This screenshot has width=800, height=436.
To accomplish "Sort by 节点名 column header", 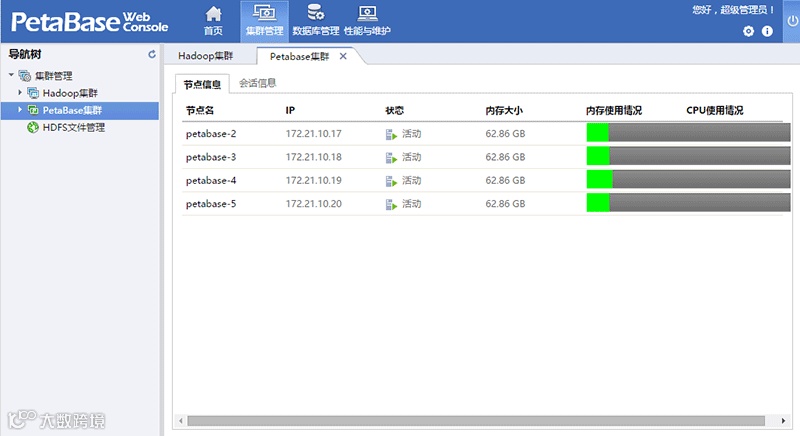I will [x=199, y=110].
